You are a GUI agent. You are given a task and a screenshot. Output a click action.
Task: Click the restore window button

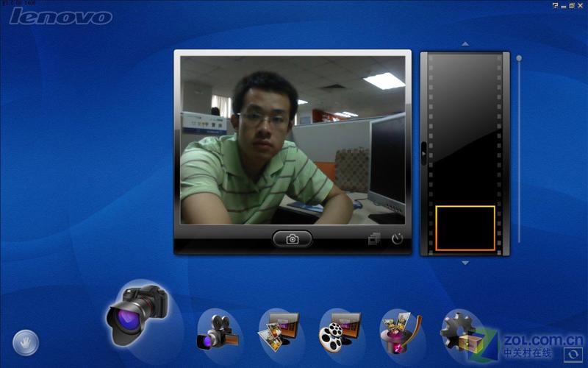tap(572, 6)
